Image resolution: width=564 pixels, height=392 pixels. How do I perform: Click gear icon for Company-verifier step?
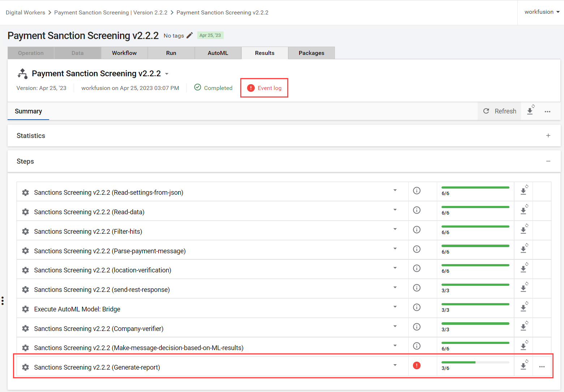pos(25,329)
